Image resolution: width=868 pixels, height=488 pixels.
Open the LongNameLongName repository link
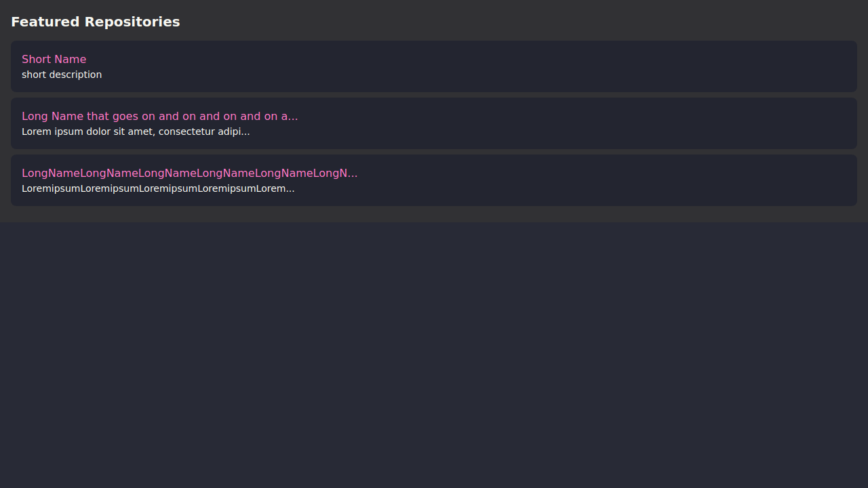pos(189,174)
